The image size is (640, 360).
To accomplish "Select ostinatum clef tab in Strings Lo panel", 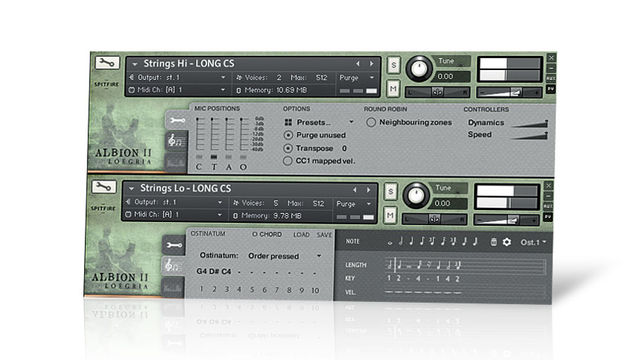I will coord(173,266).
